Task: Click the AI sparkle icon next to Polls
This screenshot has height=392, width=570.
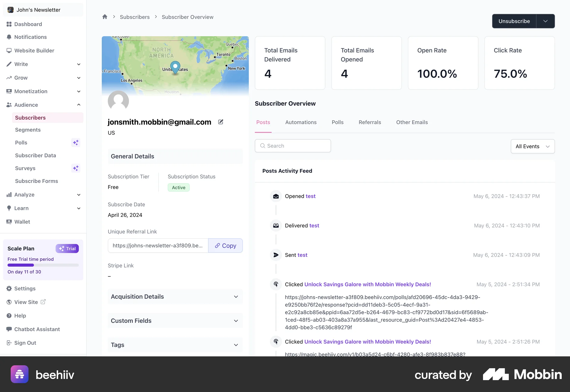Action: pyautogui.click(x=75, y=143)
